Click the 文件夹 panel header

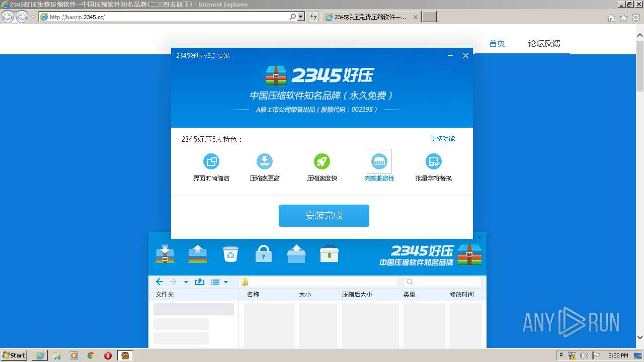click(x=165, y=295)
